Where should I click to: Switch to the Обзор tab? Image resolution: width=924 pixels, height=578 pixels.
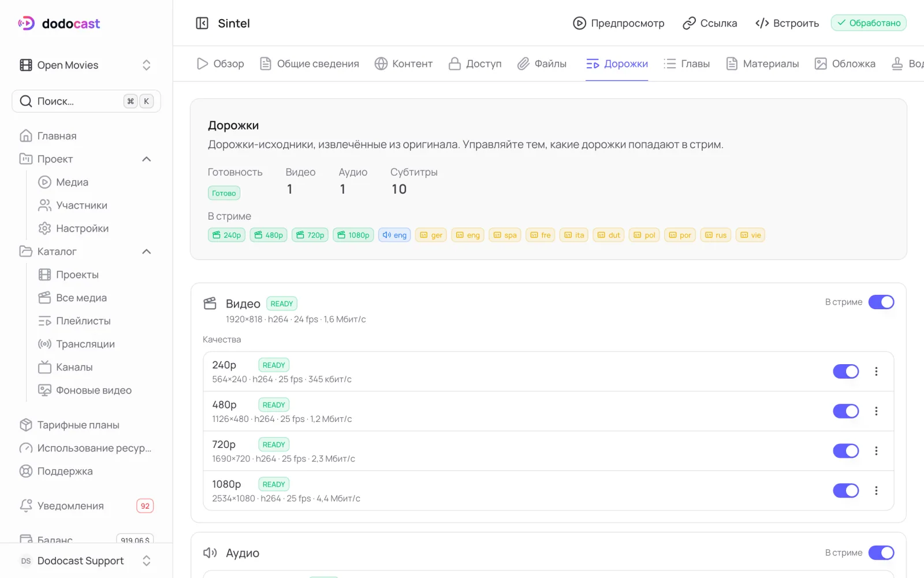point(220,64)
